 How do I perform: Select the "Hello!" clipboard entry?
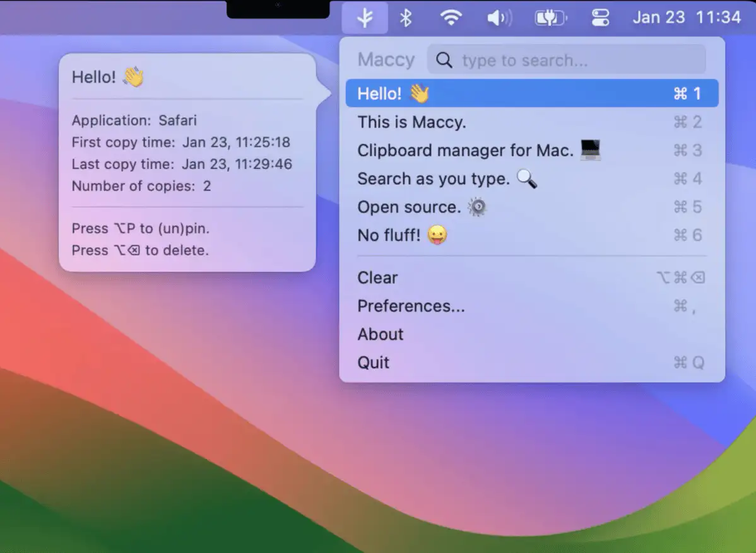[531, 93]
